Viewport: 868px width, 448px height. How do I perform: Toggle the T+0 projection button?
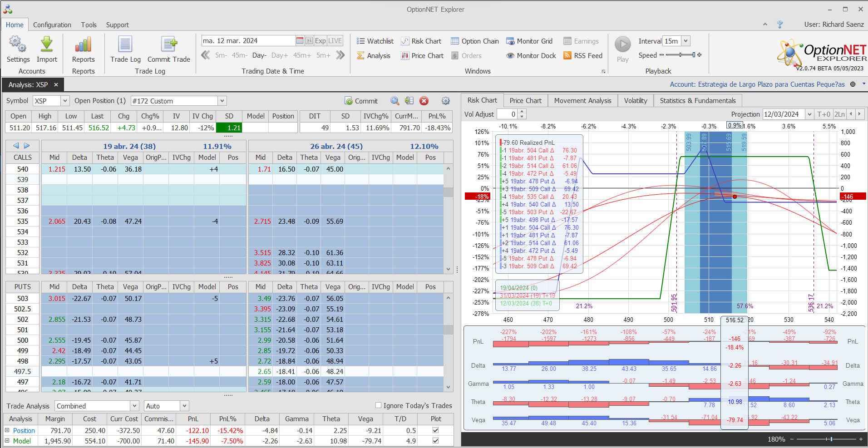pos(824,114)
